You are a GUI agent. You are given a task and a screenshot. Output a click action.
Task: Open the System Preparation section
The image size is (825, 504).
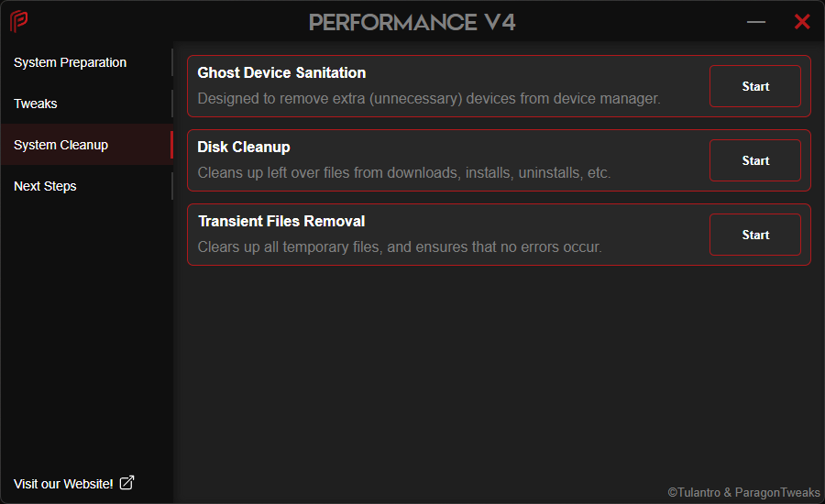point(71,62)
